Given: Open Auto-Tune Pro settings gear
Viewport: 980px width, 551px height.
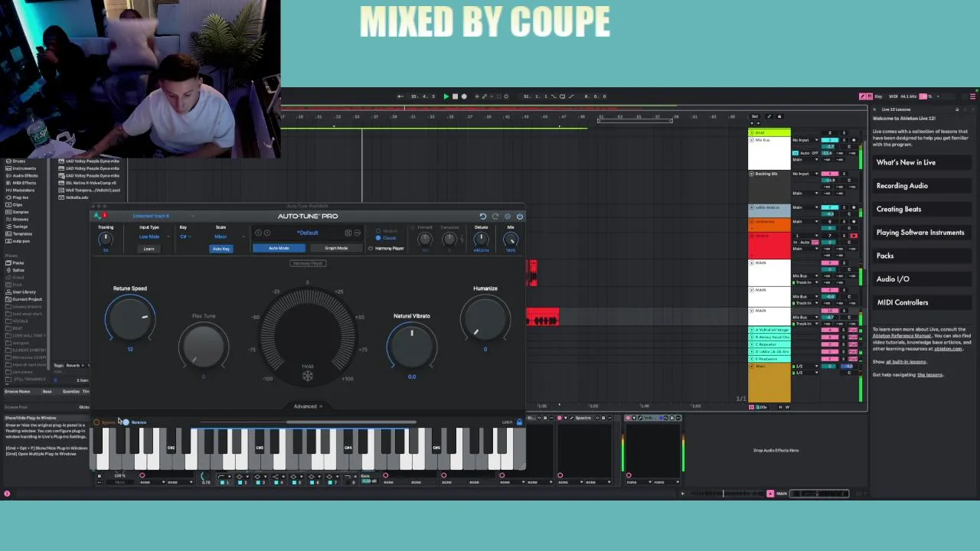Looking at the screenshot, I should click(507, 217).
